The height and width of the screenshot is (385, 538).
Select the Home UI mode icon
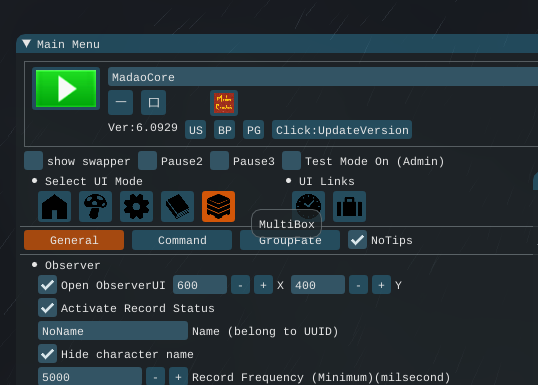tap(55, 207)
